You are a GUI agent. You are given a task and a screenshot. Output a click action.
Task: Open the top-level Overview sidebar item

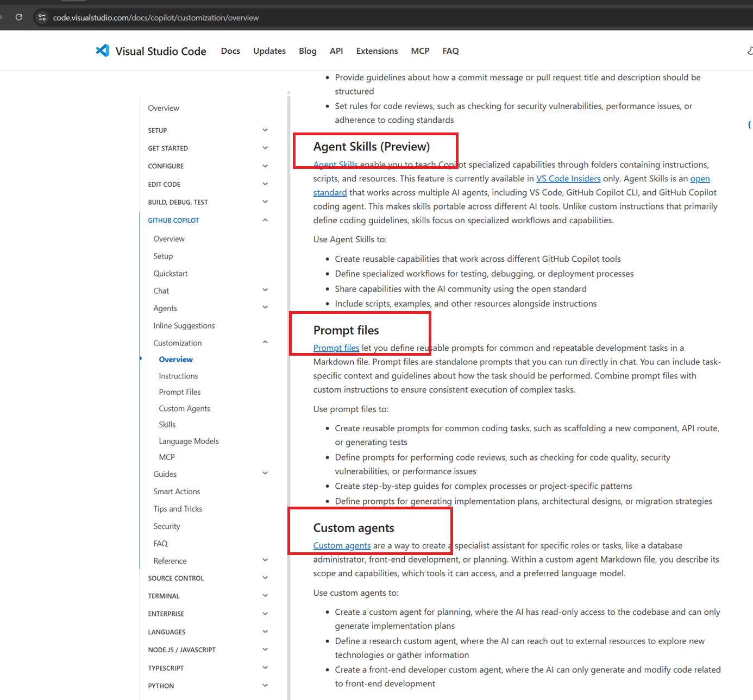[164, 108]
